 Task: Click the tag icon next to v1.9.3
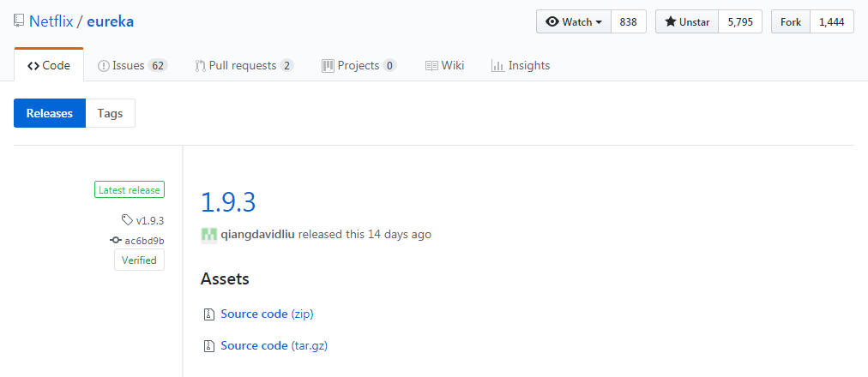pyautogui.click(x=128, y=220)
